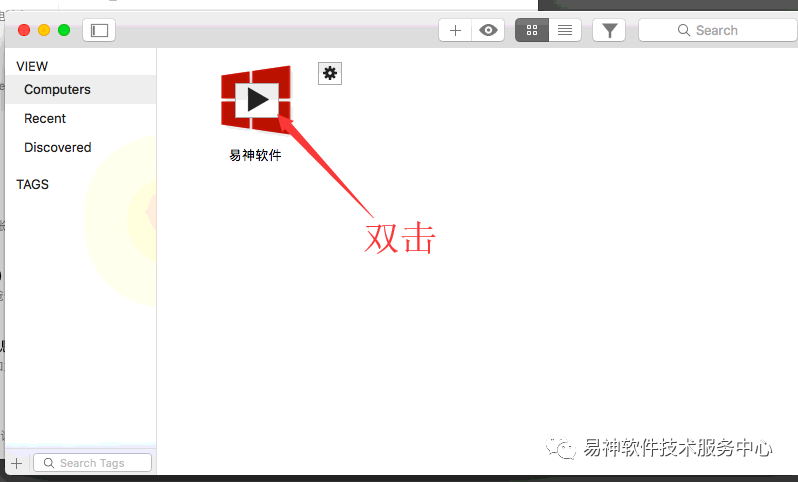Switch to list view layout

(565, 30)
